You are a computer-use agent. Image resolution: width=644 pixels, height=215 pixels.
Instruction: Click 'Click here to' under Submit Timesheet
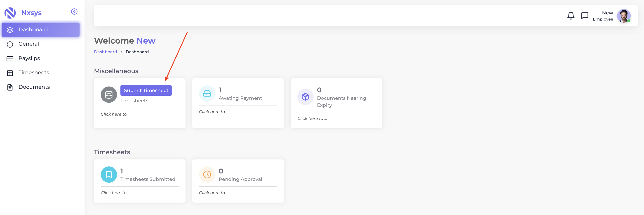pyautogui.click(x=115, y=114)
